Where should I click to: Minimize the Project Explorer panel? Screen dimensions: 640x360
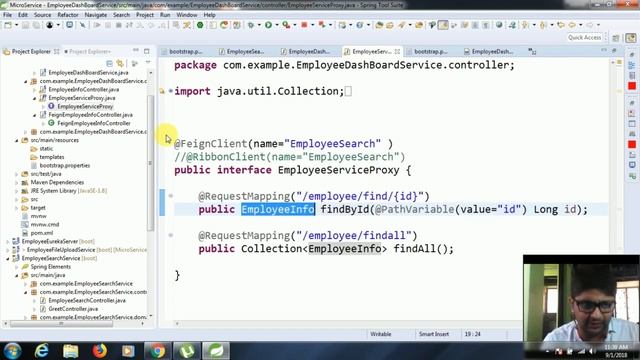(x=136, y=51)
